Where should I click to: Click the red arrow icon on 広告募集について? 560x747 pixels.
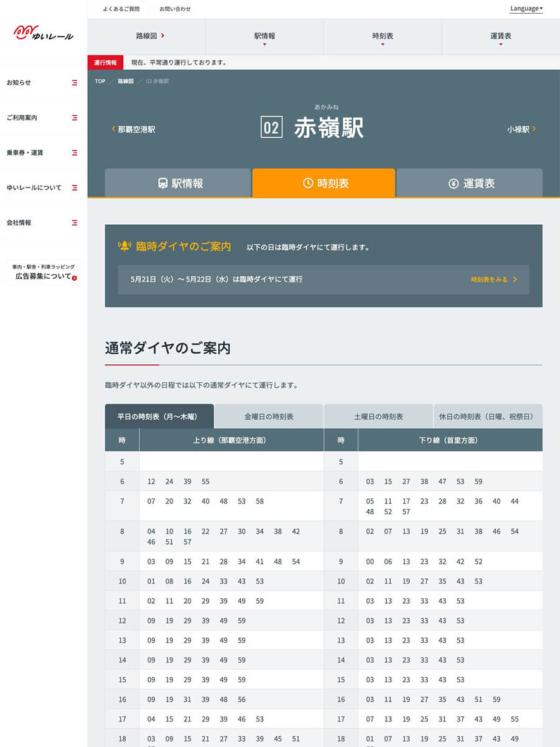pos(75,278)
